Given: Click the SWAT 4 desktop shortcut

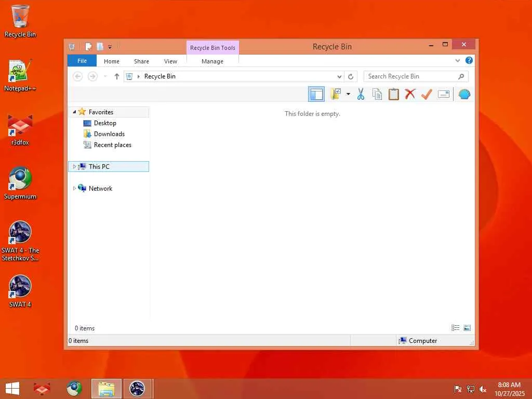Looking at the screenshot, I should pos(20,291).
